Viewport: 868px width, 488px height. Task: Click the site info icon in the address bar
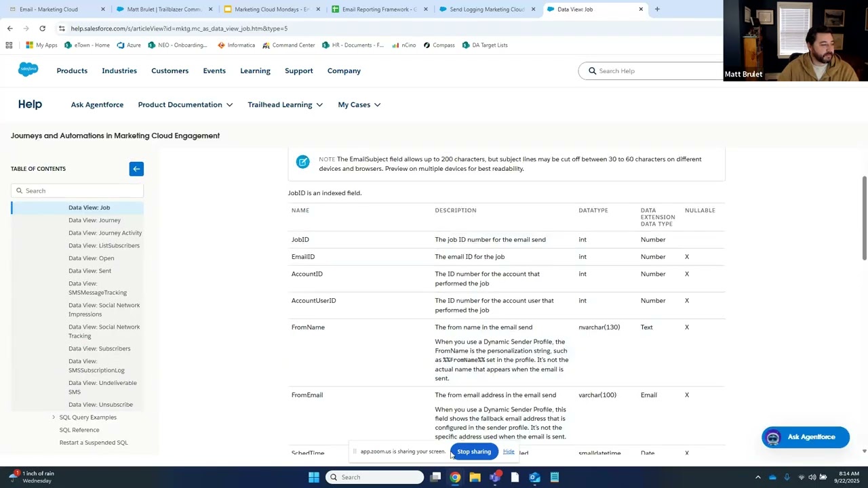[62, 28]
